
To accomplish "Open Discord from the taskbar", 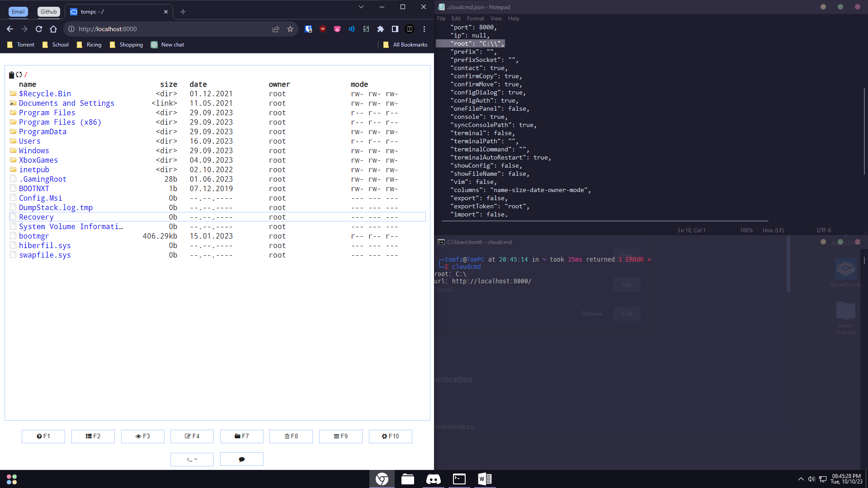I will [x=433, y=479].
